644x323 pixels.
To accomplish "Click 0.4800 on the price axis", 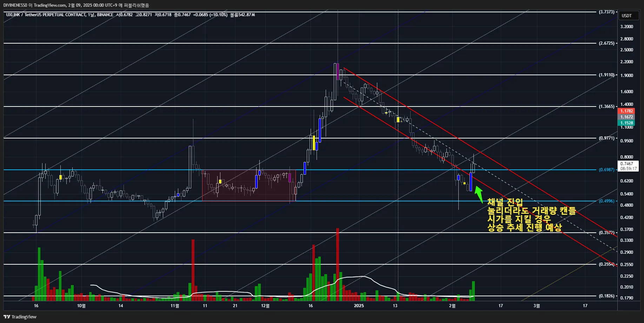I will point(626,205).
